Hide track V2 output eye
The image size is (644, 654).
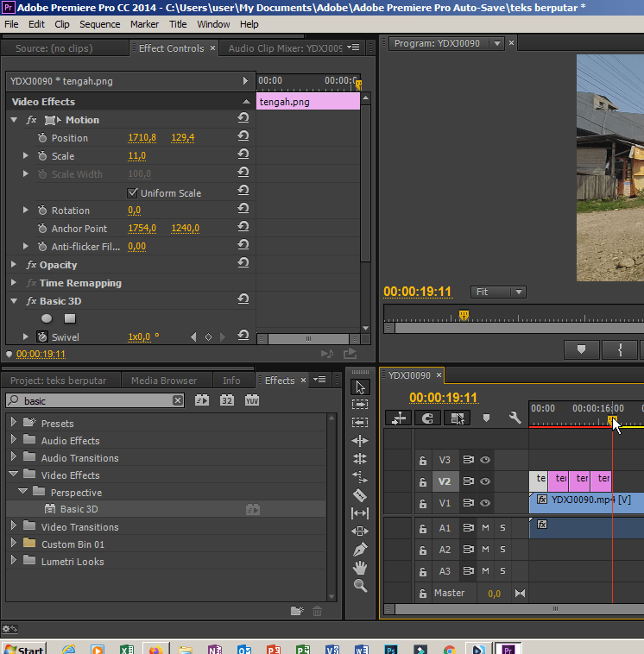point(485,481)
